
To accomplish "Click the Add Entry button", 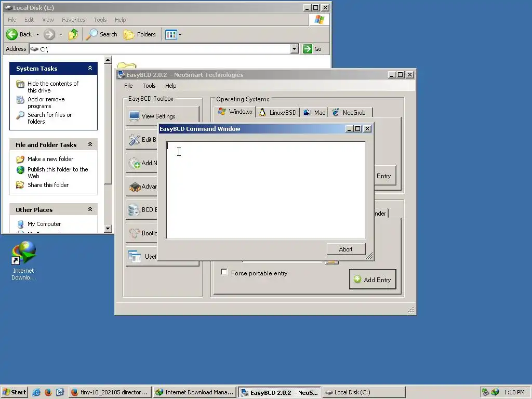I will pyautogui.click(x=373, y=279).
